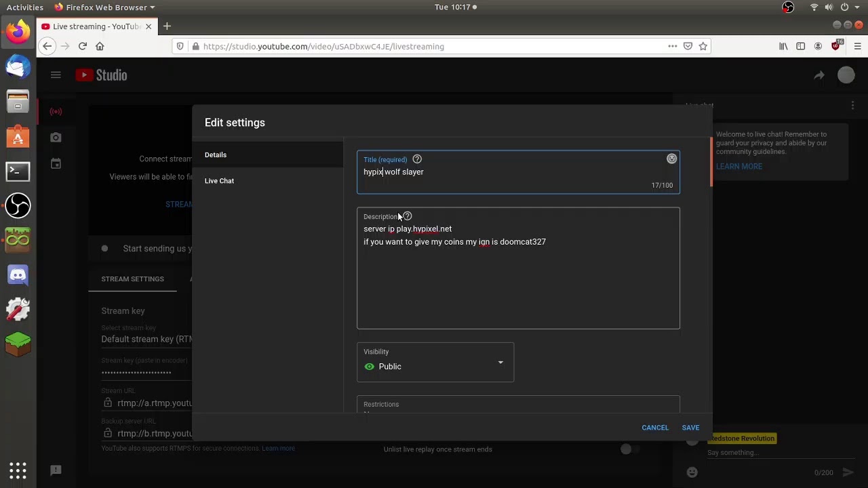Open the Activities overview
868x488 pixels.
point(25,7)
